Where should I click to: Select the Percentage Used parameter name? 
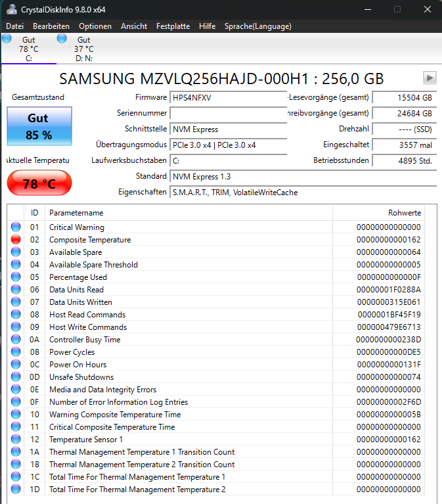coord(78,277)
